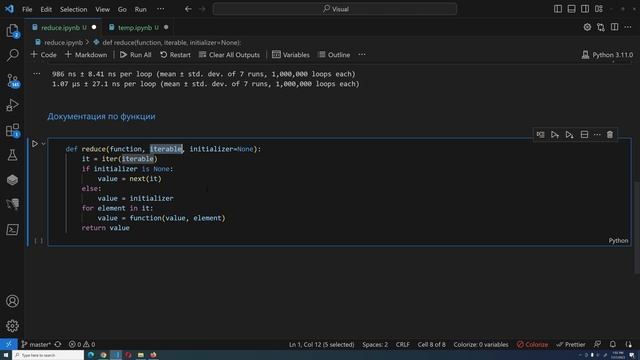Click the command center search box
This screenshot has height=360, width=640.
[335, 9]
